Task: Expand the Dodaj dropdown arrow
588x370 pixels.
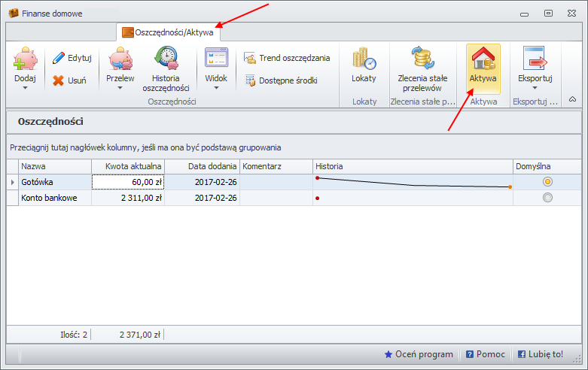Action: [x=25, y=88]
